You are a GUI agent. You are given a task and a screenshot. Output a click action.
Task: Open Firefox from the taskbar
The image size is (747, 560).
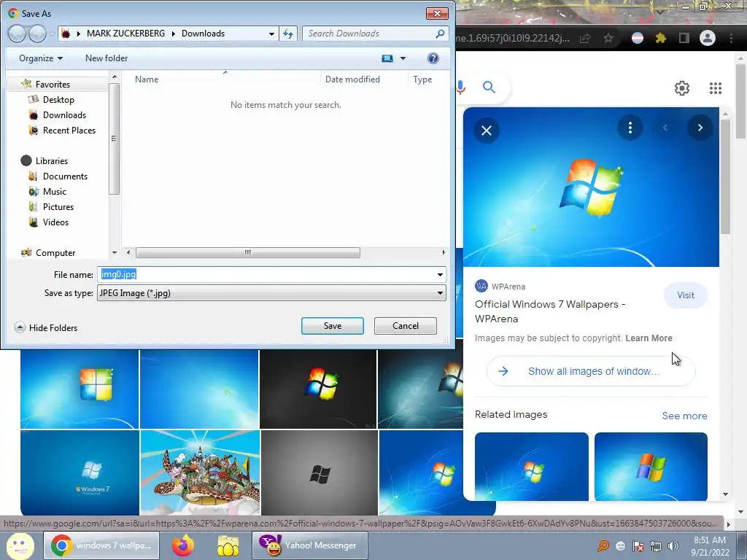pyautogui.click(x=183, y=545)
